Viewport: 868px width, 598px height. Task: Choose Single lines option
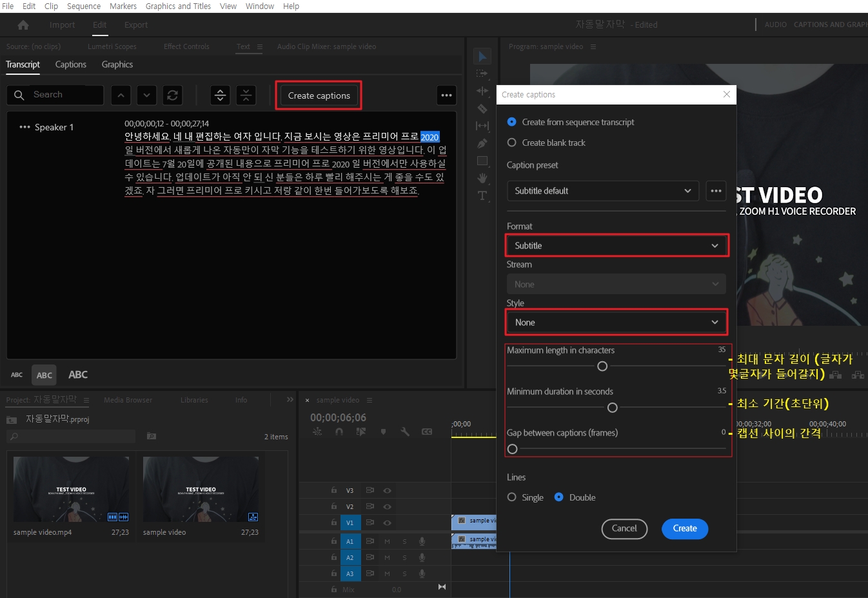pyautogui.click(x=526, y=497)
